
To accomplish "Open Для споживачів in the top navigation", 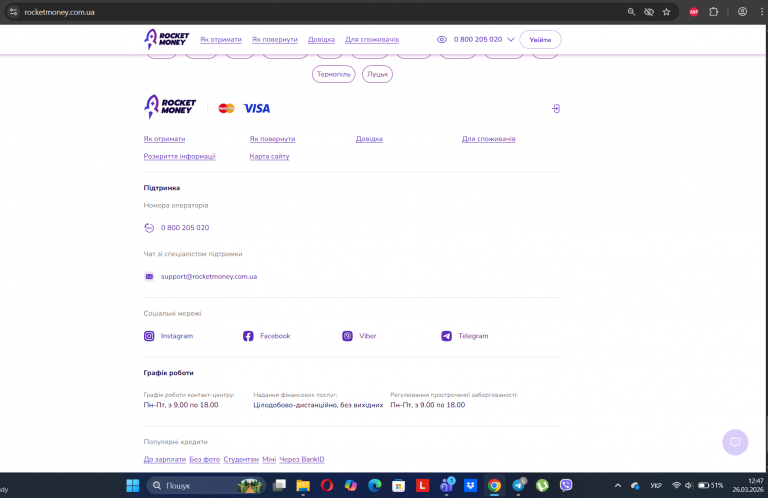I will pyautogui.click(x=372, y=40).
